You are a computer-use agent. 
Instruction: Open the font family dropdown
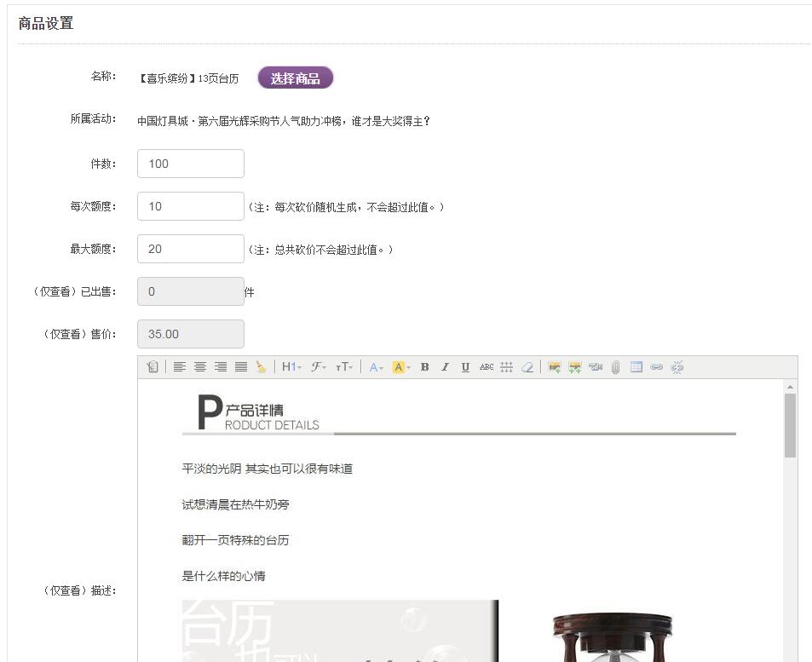click(x=319, y=367)
